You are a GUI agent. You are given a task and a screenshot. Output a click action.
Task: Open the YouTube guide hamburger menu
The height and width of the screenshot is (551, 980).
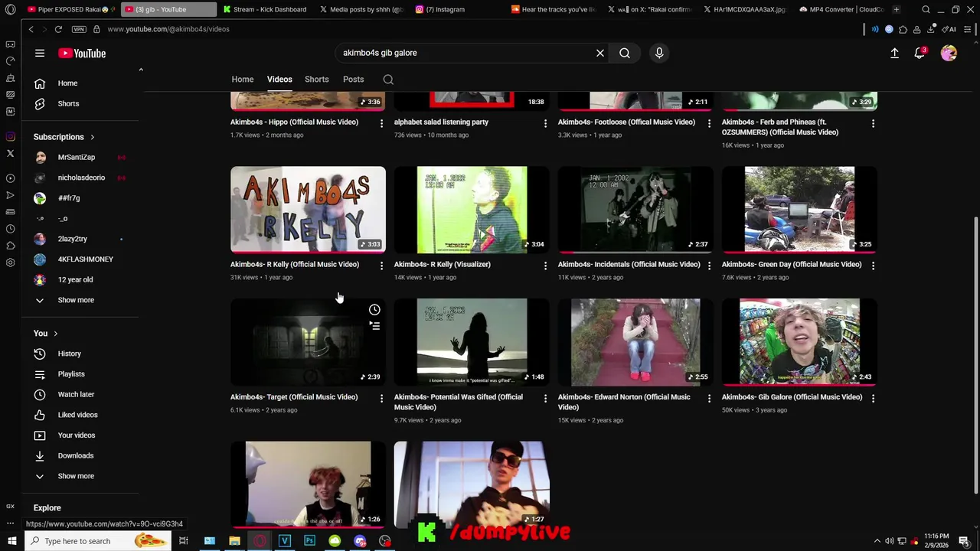[x=40, y=54]
